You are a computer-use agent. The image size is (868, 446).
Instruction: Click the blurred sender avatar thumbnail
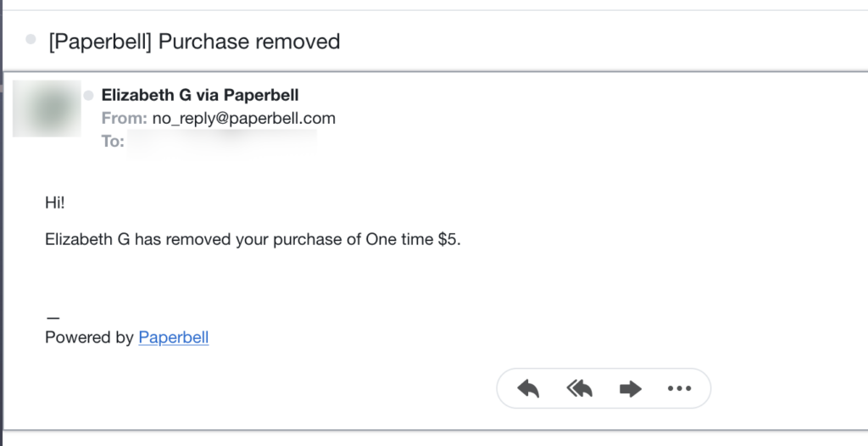(x=47, y=109)
